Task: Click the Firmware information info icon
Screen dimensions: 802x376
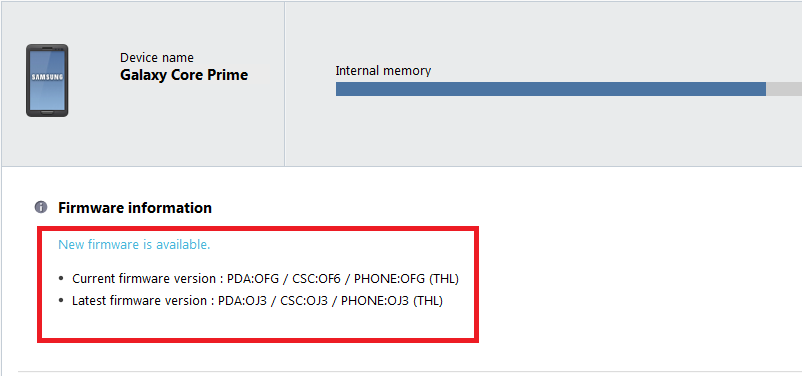Action: (x=41, y=207)
